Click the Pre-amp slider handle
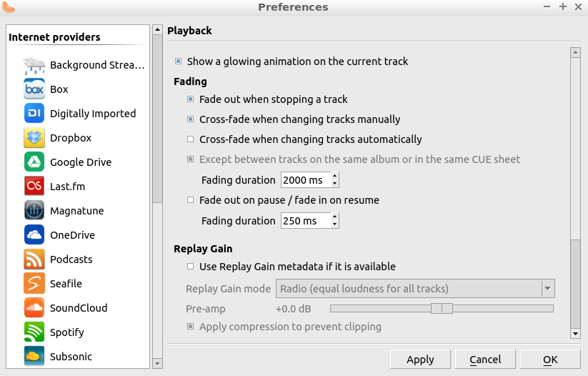The image size is (588, 376). click(442, 309)
